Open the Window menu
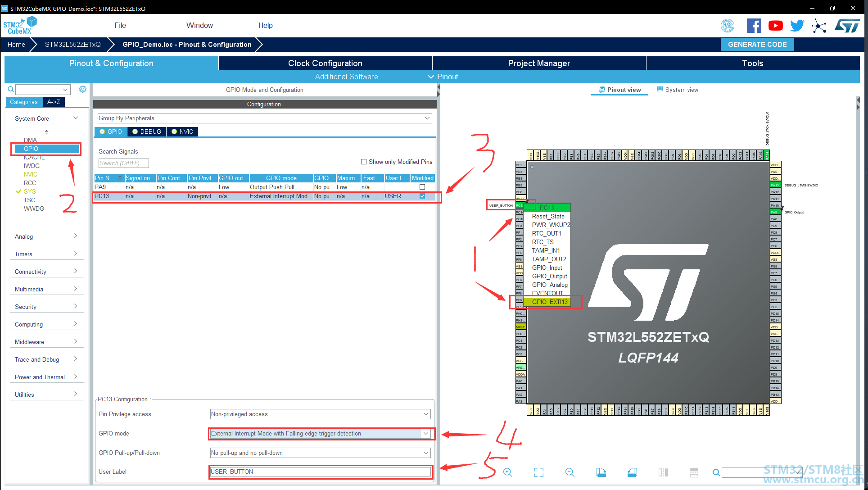 (199, 25)
